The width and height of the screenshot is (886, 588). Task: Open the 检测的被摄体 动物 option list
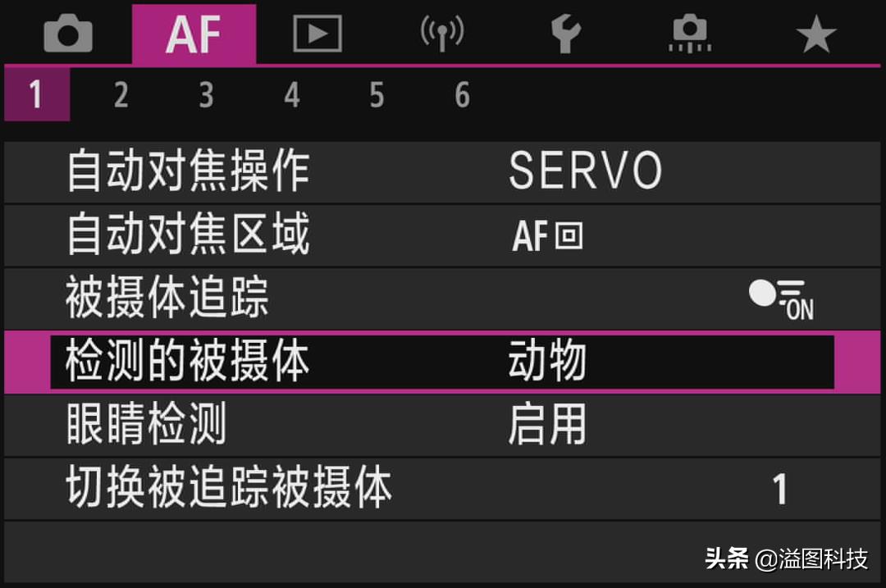pyautogui.click(x=547, y=362)
